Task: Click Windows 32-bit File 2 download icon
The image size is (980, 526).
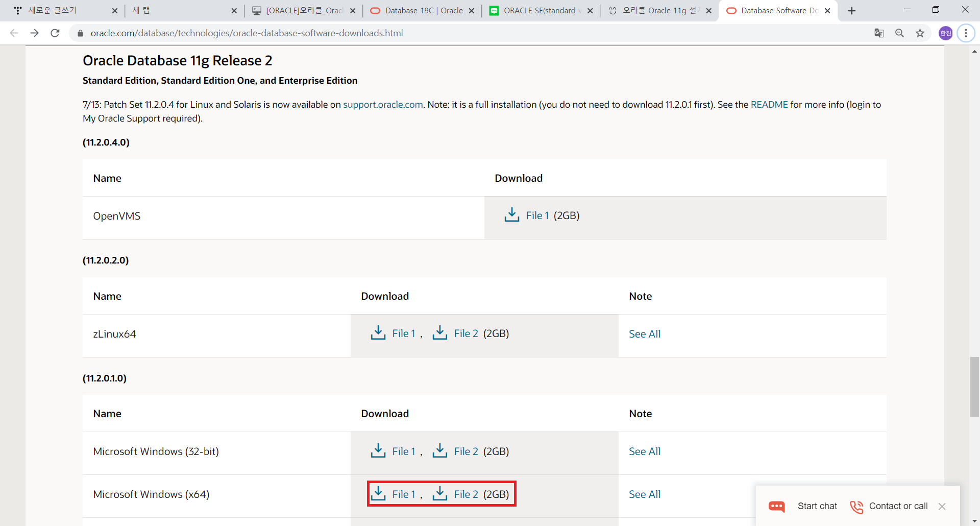Action: click(439, 451)
